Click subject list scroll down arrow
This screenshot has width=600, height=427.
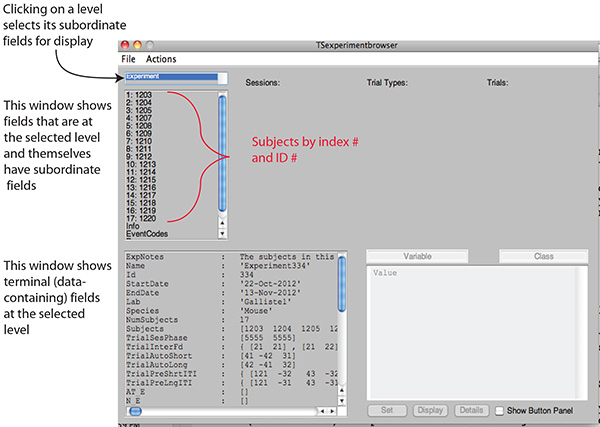coord(222,234)
